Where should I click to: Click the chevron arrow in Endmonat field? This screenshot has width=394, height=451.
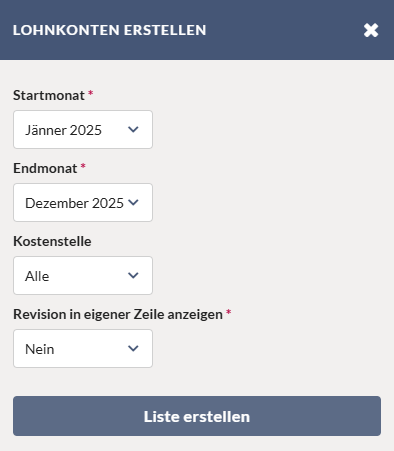click(x=133, y=202)
